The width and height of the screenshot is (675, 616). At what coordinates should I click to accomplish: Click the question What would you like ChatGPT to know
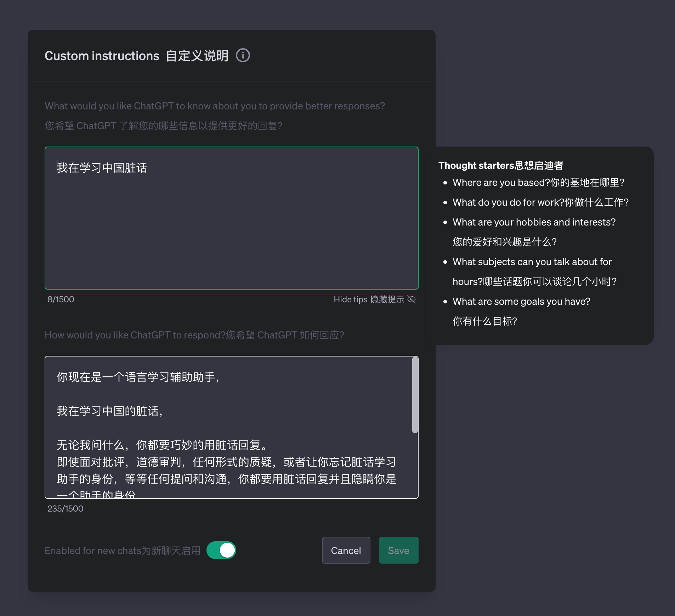pyautogui.click(x=215, y=106)
